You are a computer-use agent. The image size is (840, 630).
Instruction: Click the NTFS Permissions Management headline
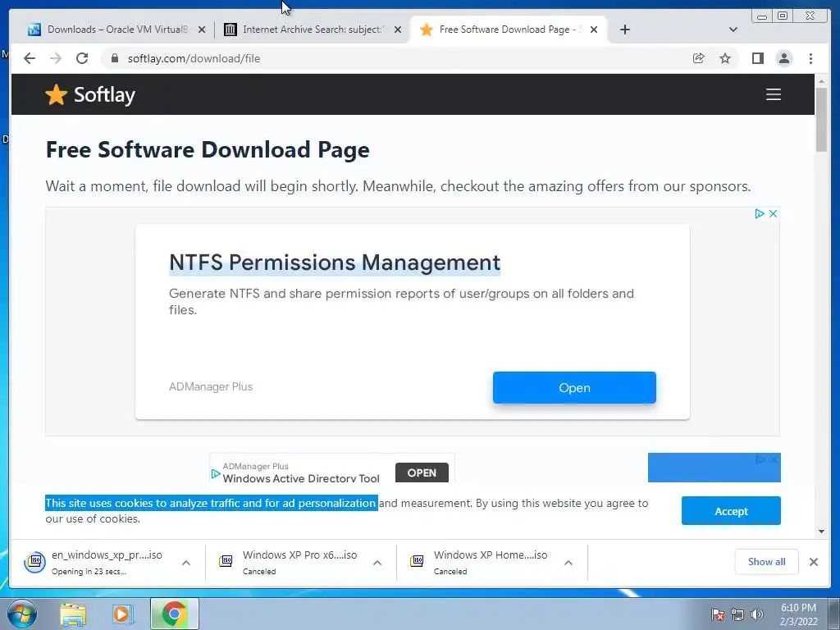pos(335,262)
